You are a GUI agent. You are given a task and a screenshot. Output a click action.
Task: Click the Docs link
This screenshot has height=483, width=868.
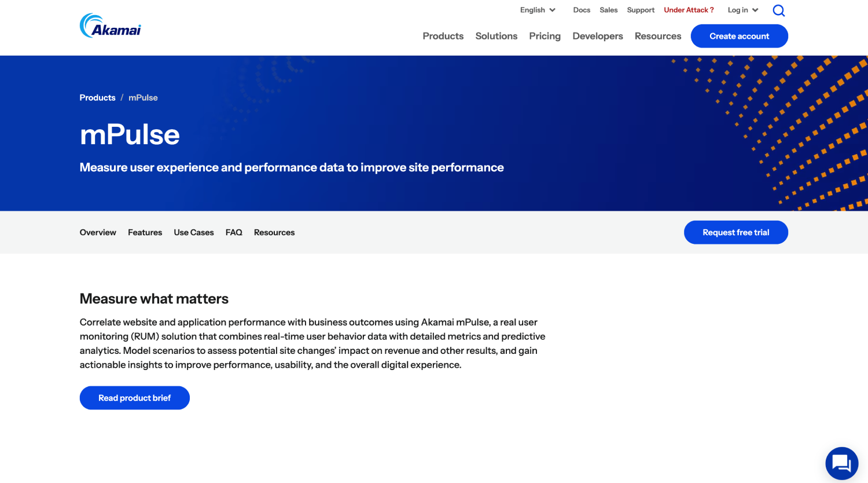click(x=582, y=10)
